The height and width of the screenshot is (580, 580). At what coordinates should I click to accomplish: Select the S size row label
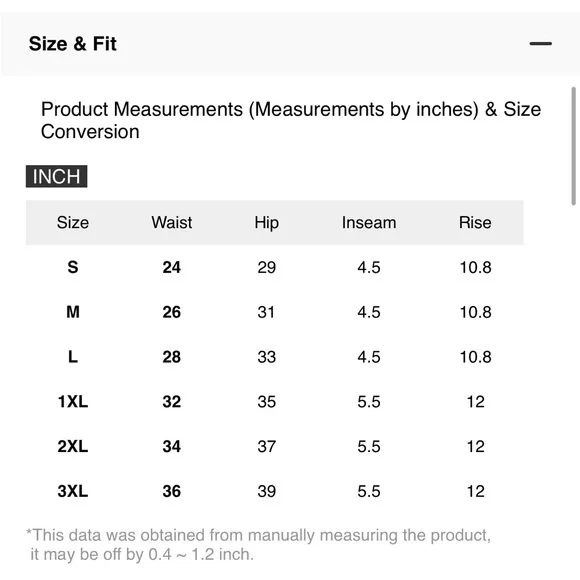pos(73,267)
